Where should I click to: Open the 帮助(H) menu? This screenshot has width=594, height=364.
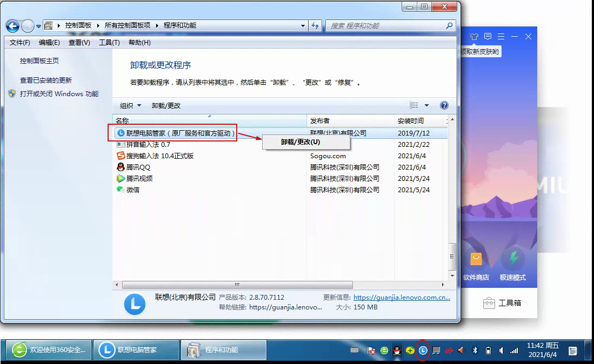coord(139,42)
